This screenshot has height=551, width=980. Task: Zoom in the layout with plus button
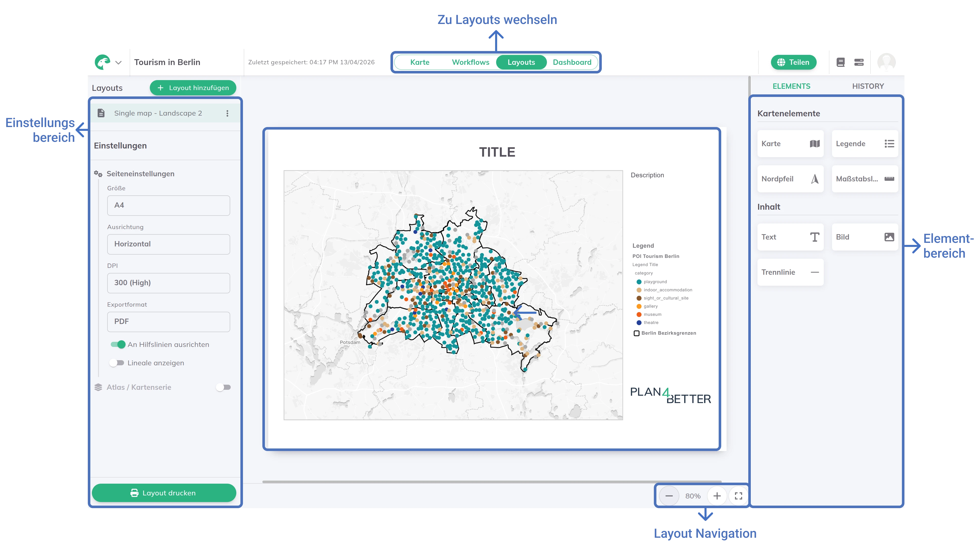pos(717,496)
